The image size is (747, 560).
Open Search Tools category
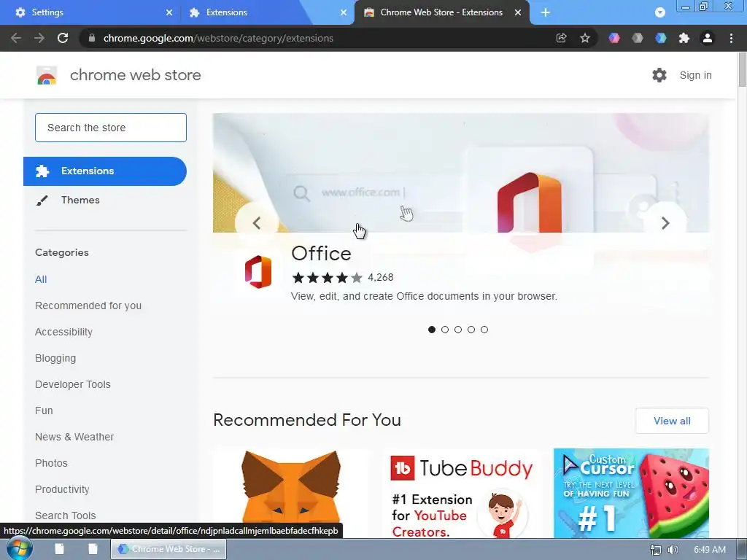[x=65, y=516]
